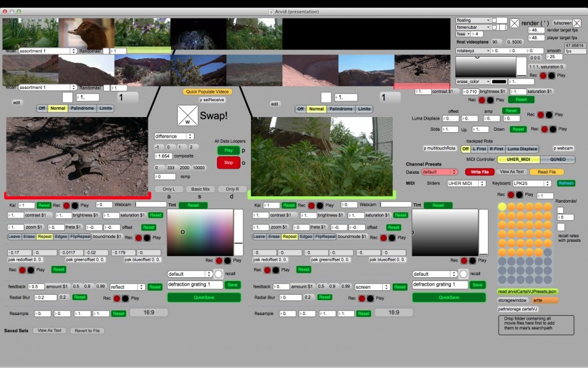Open left feedback reflect dropdown
Screen dimensions: 588x368
[127, 287]
